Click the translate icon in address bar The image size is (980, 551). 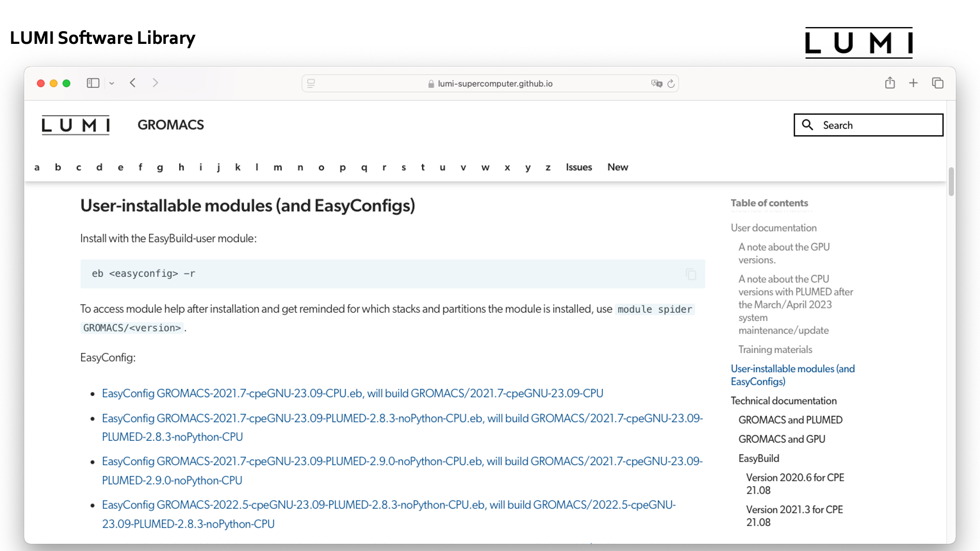[x=656, y=83]
